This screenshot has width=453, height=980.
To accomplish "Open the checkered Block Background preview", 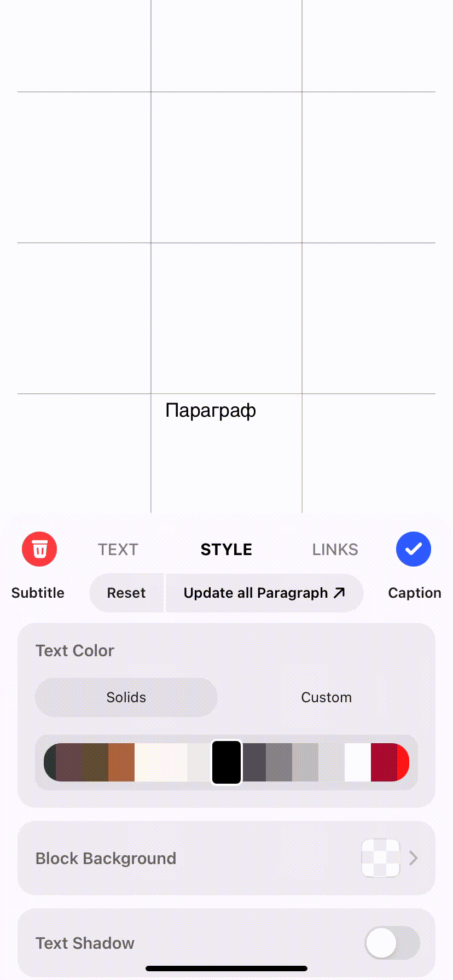I will 381,858.
